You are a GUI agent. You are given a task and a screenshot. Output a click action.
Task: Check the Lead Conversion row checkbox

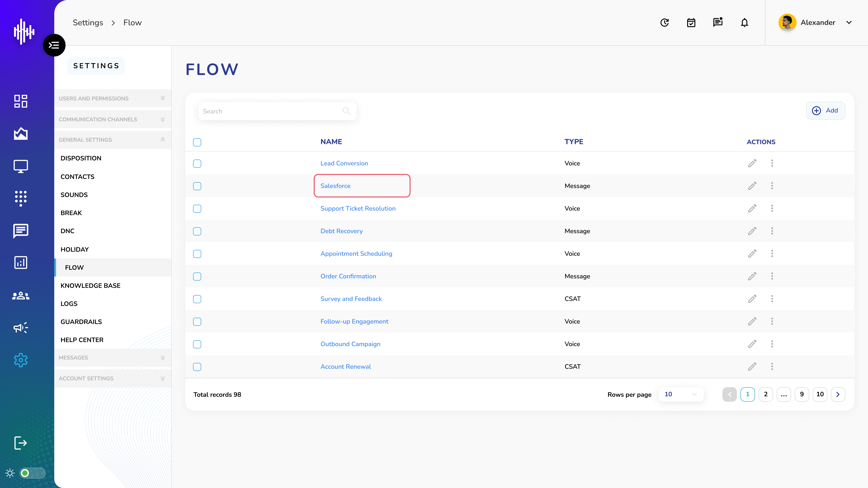click(197, 164)
